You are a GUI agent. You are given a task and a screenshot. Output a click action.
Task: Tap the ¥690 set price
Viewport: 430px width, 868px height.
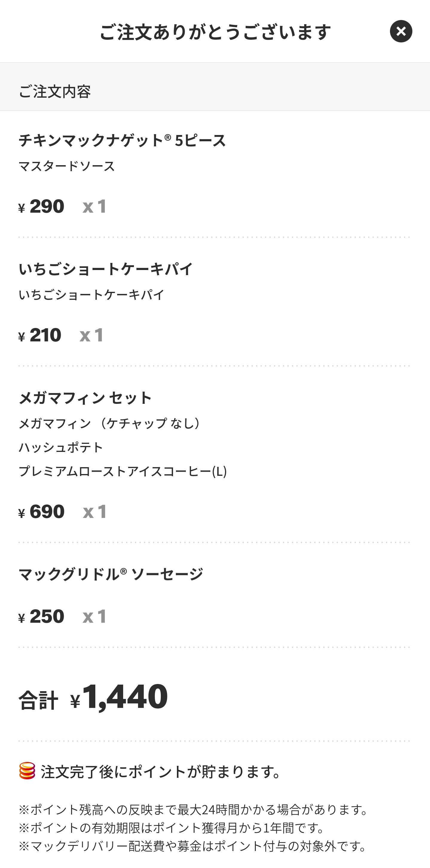pyautogui.click(x=42, y=511)
